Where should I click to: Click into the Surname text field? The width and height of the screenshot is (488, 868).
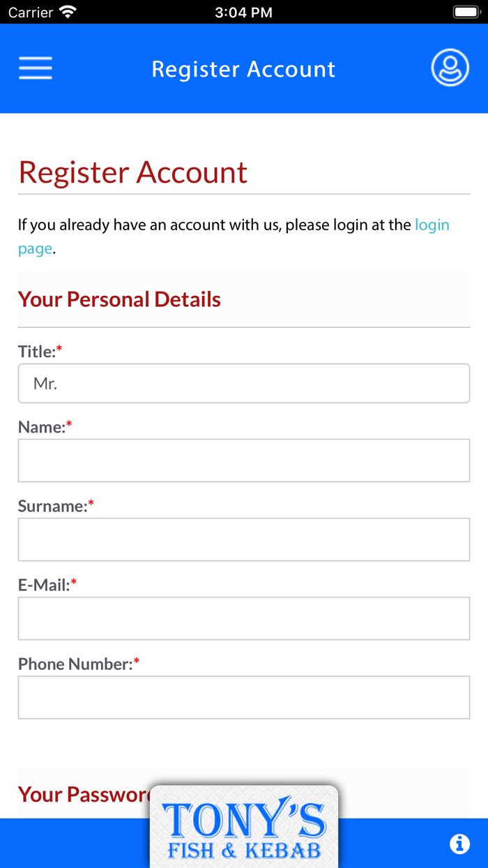244,539
